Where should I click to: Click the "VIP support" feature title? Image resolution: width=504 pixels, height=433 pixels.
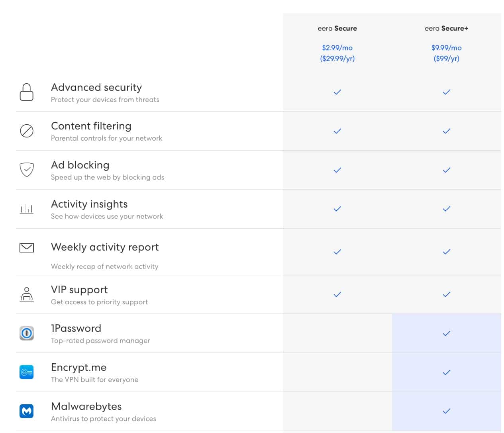(x=79, y=290)
